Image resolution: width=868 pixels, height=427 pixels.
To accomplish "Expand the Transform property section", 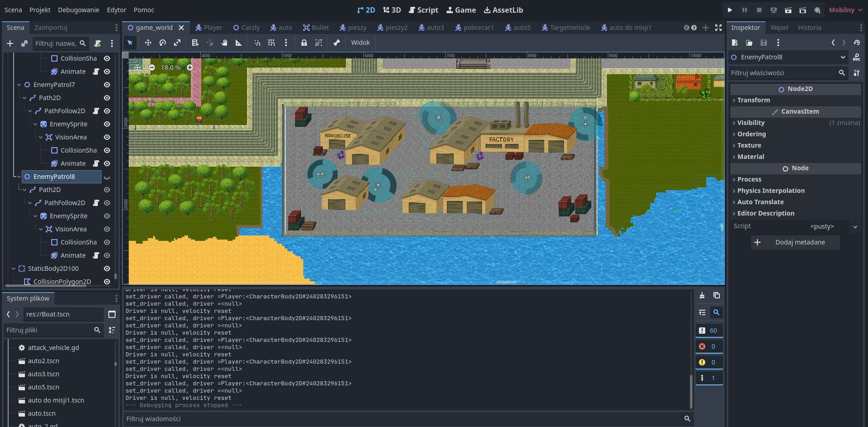I will (753, 100).
